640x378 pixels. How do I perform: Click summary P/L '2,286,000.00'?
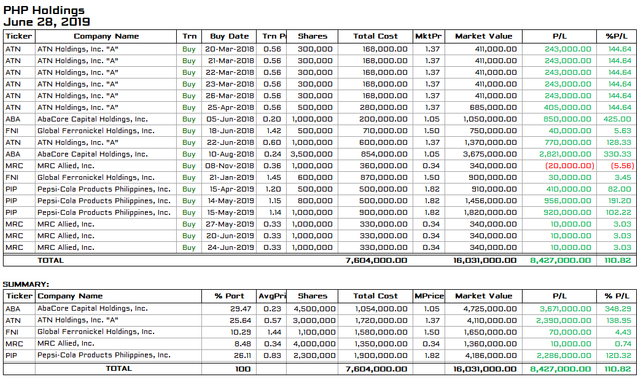(564, 356)
